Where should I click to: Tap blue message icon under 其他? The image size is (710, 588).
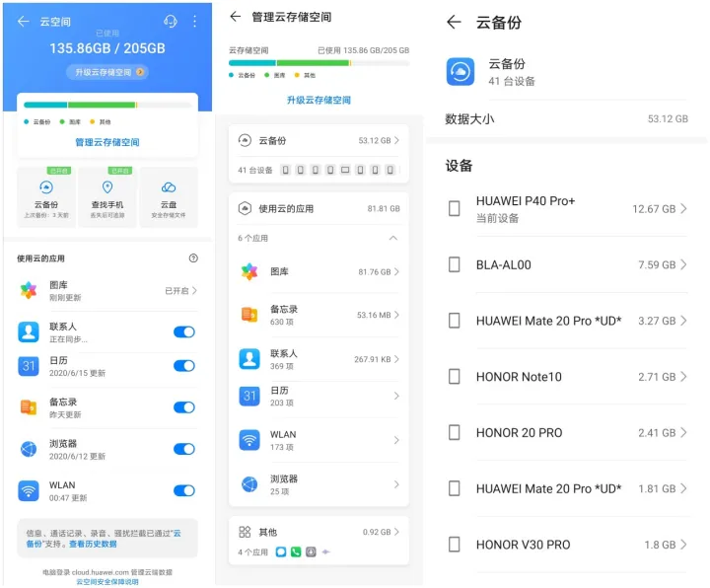[281, 551]
